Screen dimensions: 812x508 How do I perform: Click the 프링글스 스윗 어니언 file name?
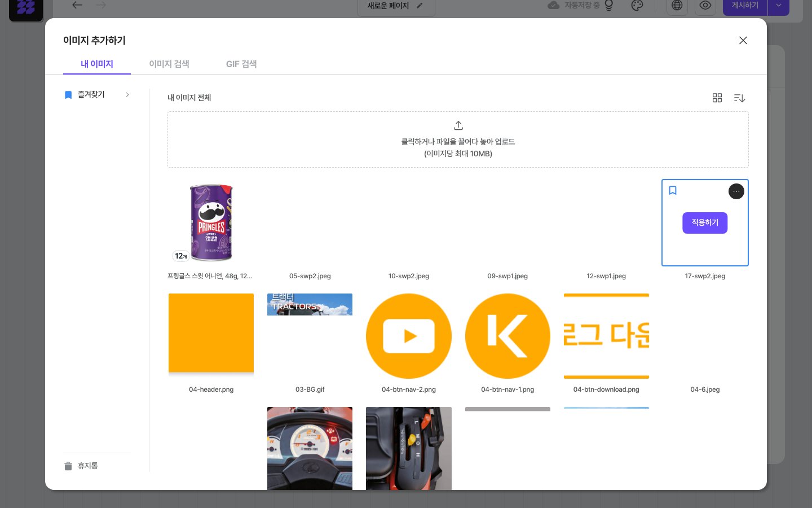(210, 276)
